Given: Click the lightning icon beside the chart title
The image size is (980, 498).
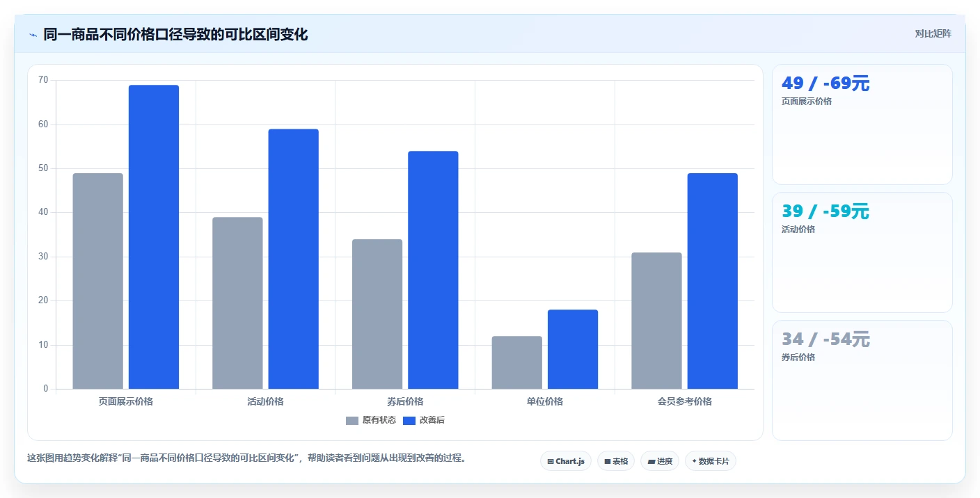Looking at the screenshot, I should tap(33, 35).
